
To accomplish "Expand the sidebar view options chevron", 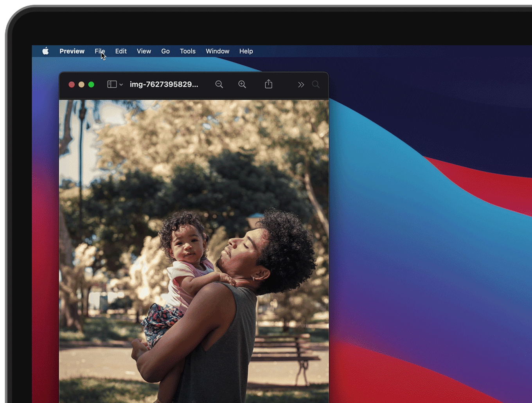I will pyautogui.click(x=121, y=85).
